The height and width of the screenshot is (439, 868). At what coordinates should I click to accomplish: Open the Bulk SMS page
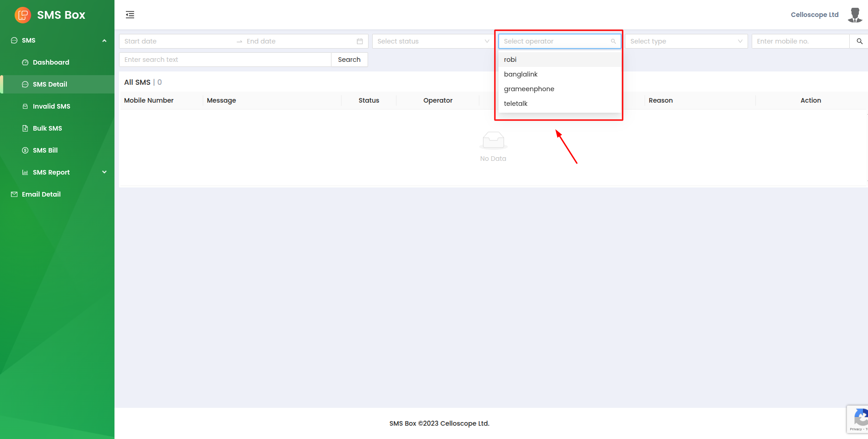click(x=47, y=128)
